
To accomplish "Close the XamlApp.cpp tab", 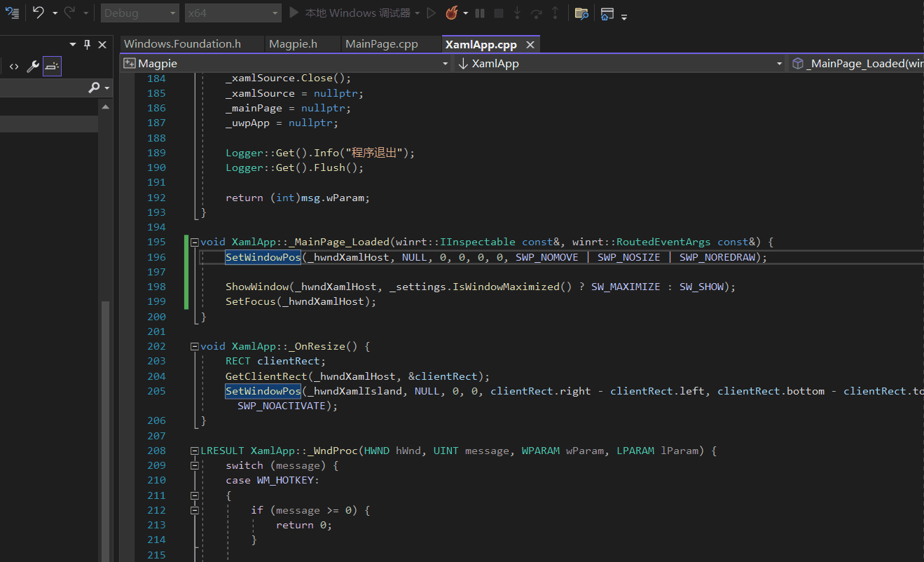I will (x=530, y=44).
